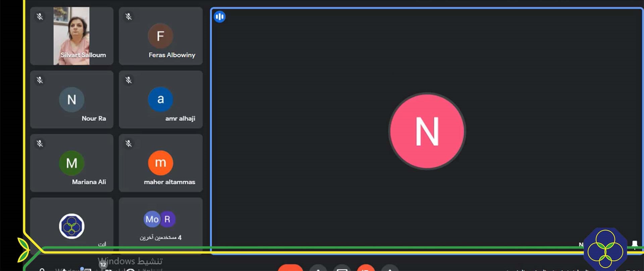Click Nour Ra's grey N avatar
Viewport: 644px width, 271px height.
[71, 99]
